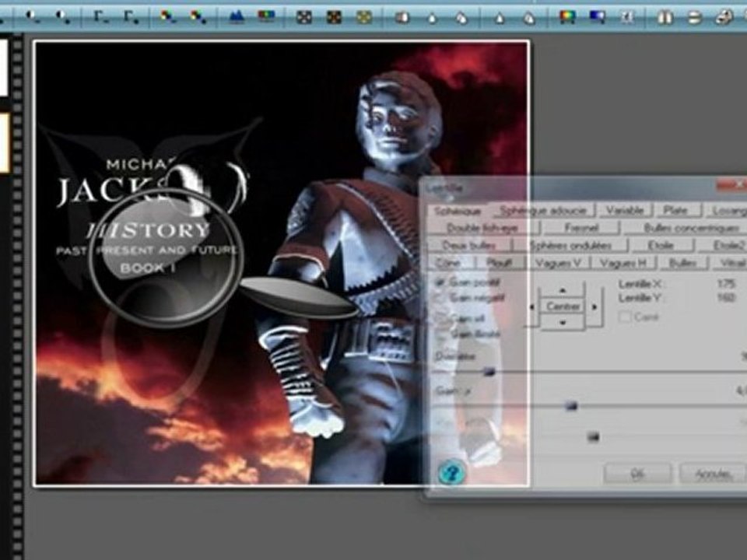Click the gamma minus icon

[101, 18]
